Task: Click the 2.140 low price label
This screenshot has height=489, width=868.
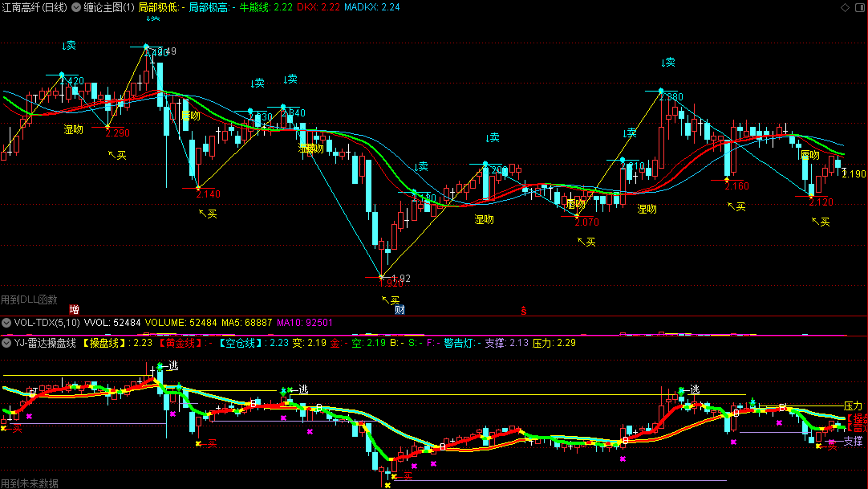Action: (x=208, y=194)
